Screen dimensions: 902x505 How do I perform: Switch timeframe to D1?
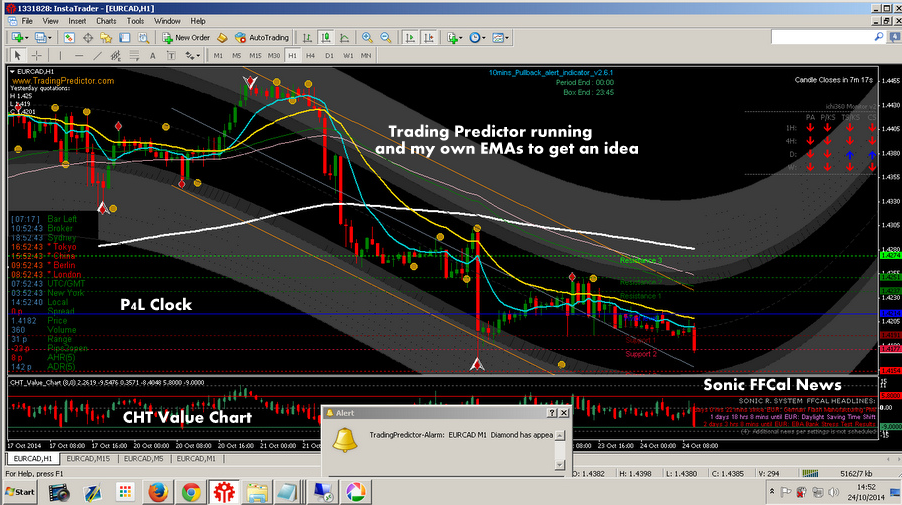(329, 56)
